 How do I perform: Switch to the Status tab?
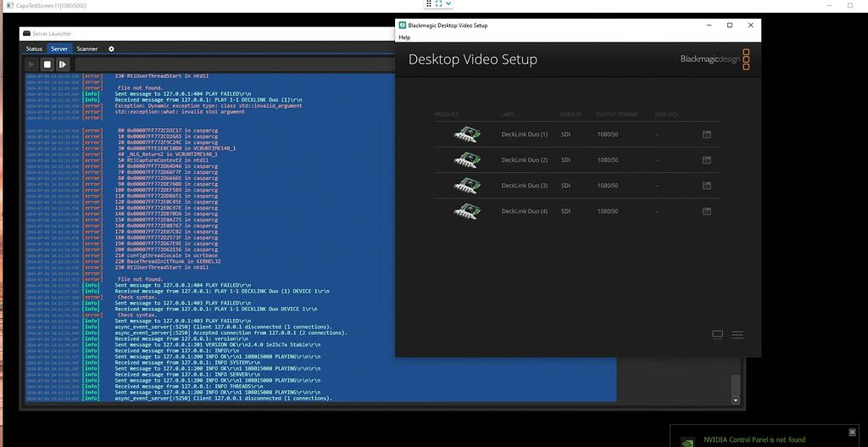[x=34, y=49]
